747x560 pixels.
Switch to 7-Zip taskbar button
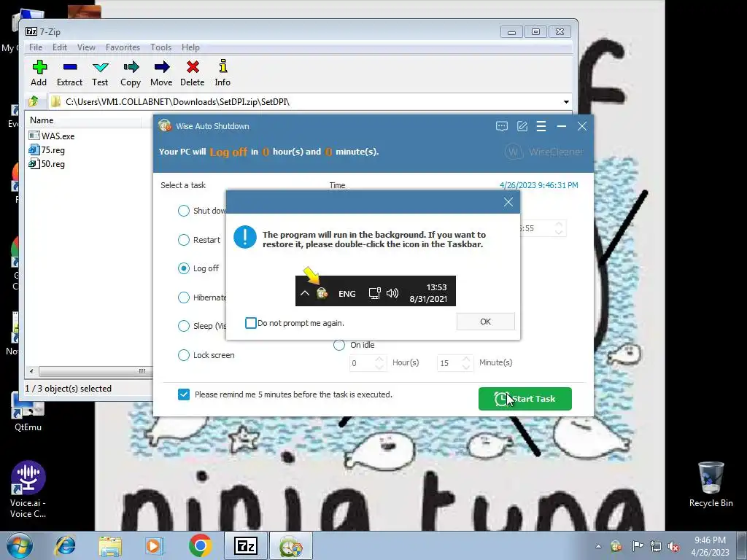point(246,545)
